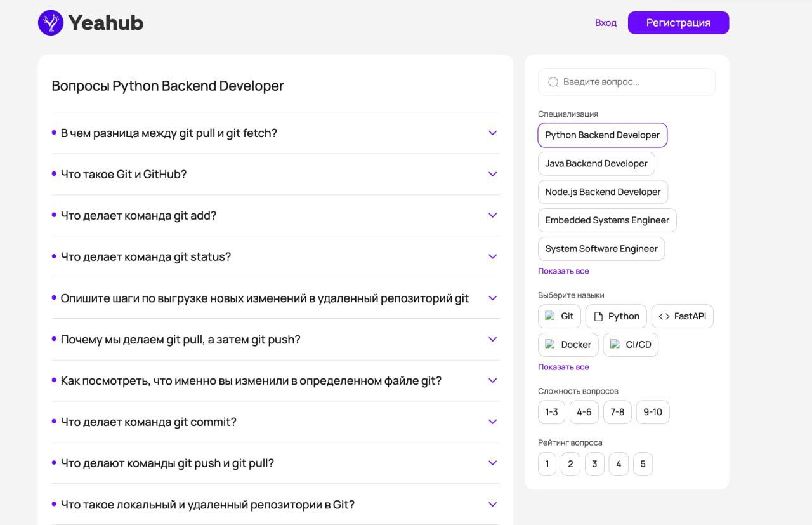Click the FastAPI code brackets icon
The height and width of the screenshot is (525, 812).
pos(664,316)
